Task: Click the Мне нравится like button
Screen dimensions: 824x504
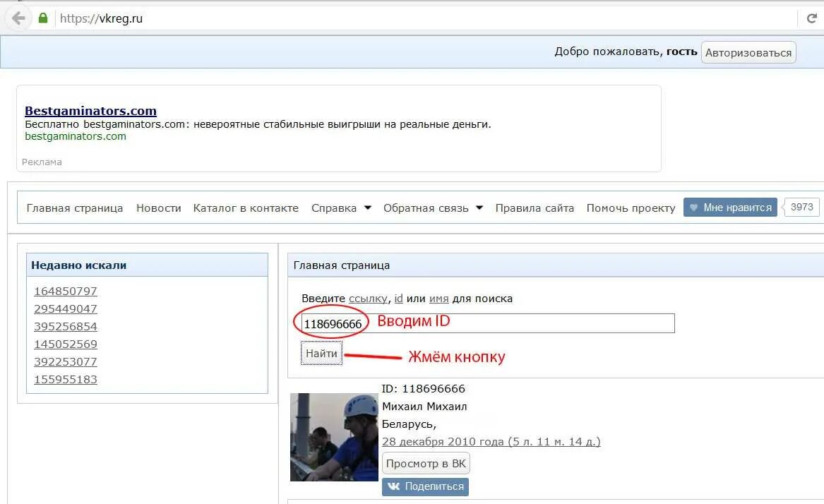Action: pyautogui.click(x=730, y=207)
